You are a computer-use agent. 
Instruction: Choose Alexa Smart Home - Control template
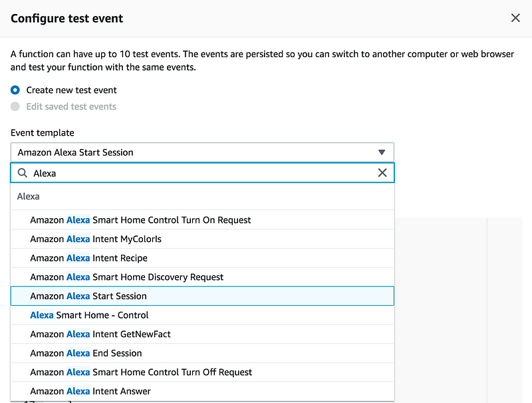coord(89,315)
